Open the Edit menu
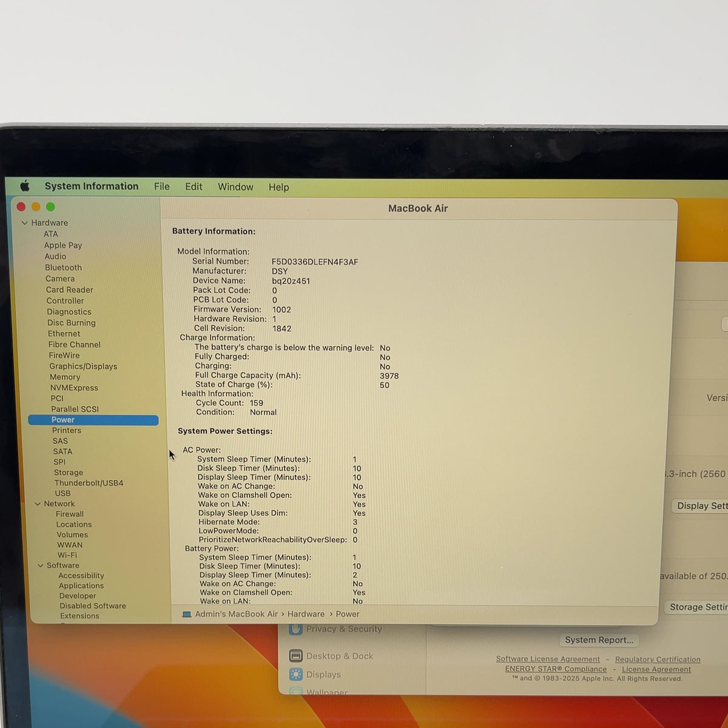The width and height of the screenshot is (728, 728). pos(194,187)
